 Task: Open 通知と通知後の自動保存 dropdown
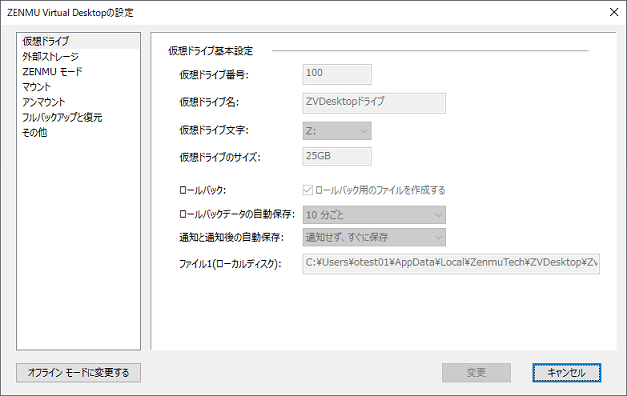coord(374,237)
